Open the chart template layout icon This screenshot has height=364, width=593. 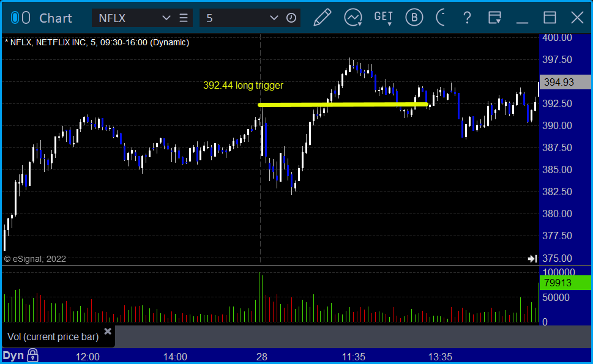(494, 18)
